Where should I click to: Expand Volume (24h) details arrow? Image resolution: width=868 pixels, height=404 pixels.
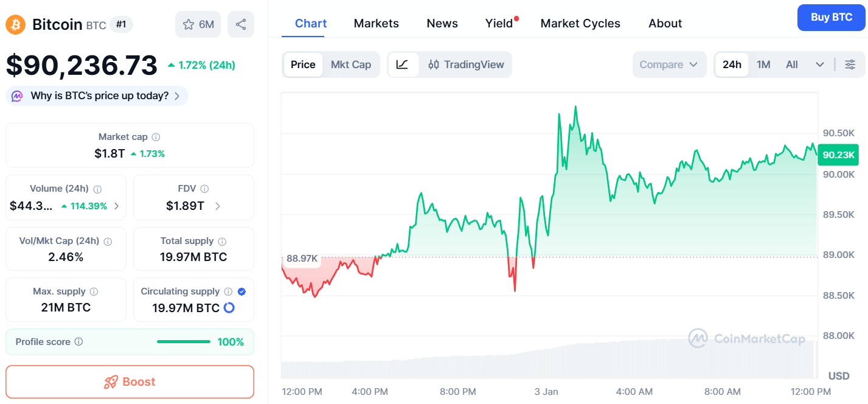(117, 206)
